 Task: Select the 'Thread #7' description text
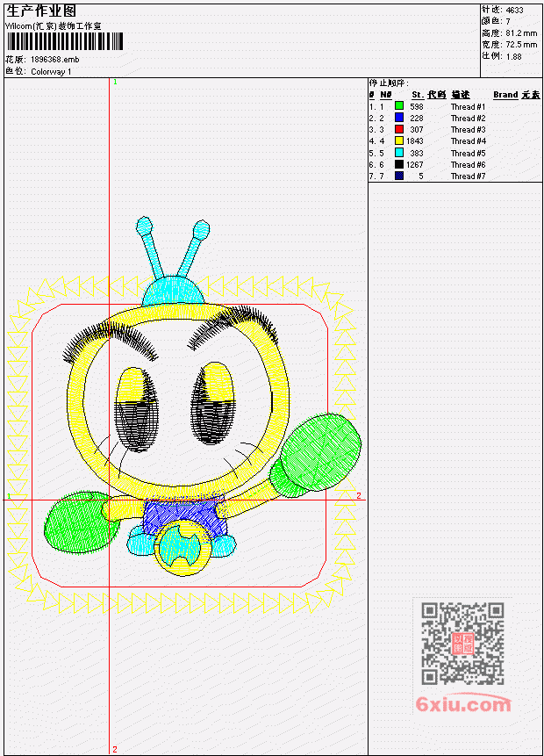coord(468,176)
